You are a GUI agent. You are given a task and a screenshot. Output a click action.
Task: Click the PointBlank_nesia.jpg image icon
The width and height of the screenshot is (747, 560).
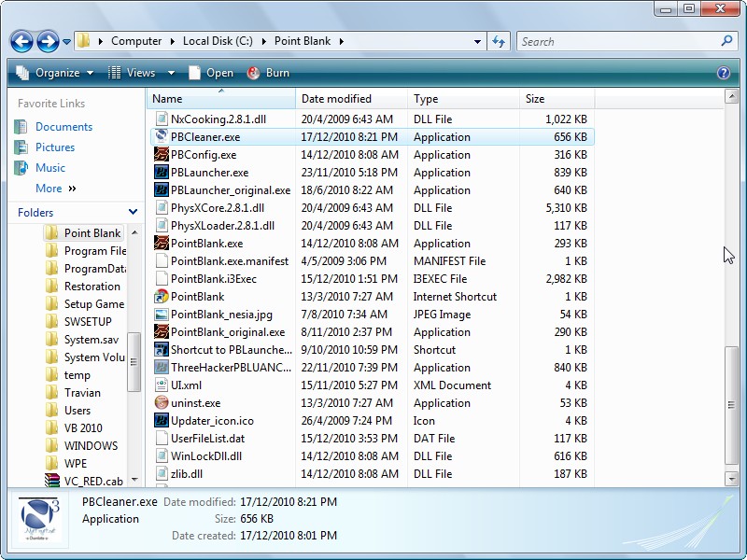click(x=162, y=315)
